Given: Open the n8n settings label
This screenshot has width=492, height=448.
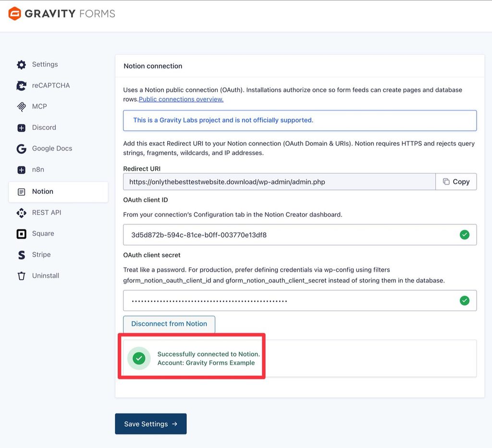Looking at the screenshot, I should 38,170.
